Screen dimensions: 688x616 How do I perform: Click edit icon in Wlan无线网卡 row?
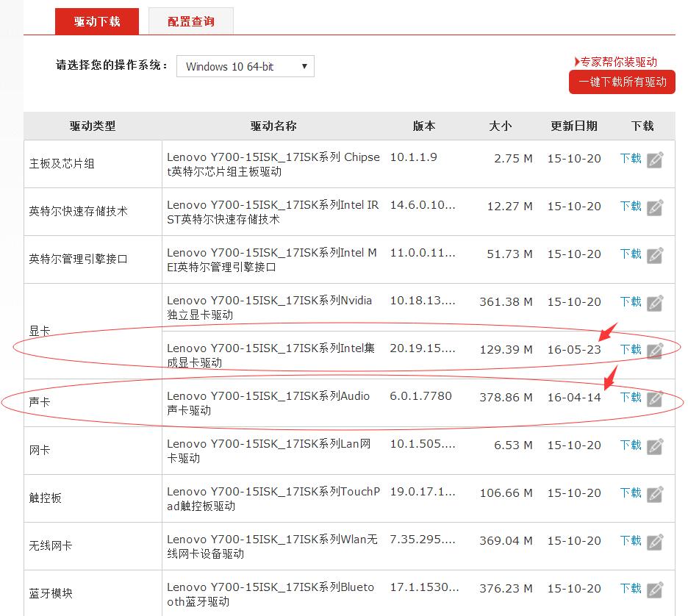coord(655,542)
